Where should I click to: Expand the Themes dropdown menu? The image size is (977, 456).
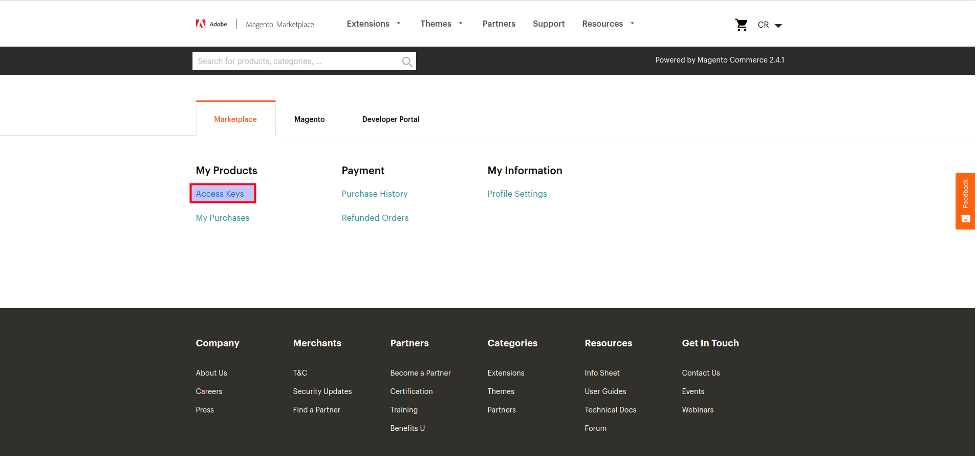tap(441, 24)
